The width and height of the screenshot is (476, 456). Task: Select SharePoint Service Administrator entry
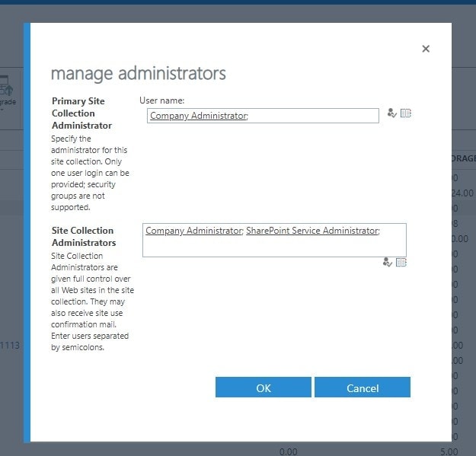[x=311, y=231]
